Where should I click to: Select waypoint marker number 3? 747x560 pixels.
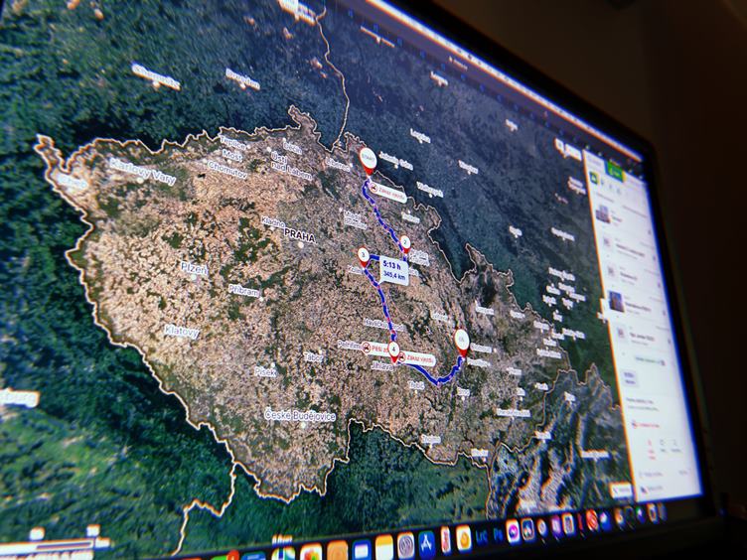(x=364, y=257)
